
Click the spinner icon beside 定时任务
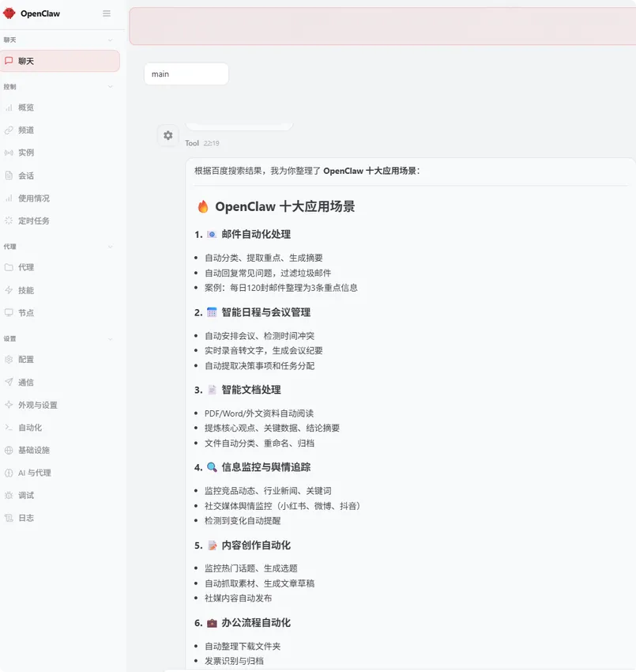coord(9,221)
